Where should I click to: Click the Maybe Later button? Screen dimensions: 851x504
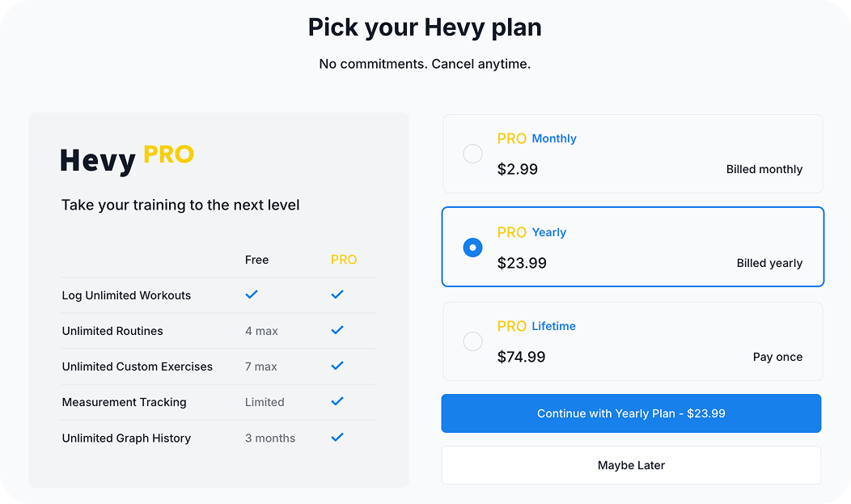pyautogui.click(x=631, y=465)
